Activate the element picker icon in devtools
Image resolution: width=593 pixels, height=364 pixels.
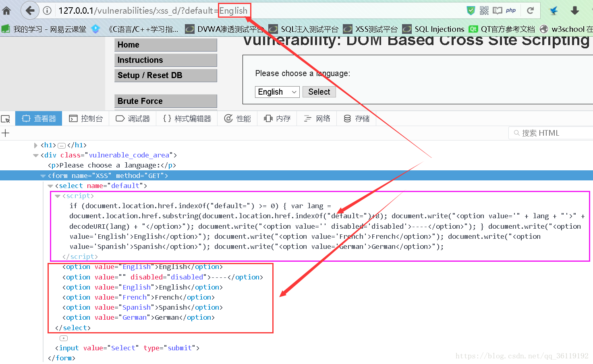click(x=6, y=119)
